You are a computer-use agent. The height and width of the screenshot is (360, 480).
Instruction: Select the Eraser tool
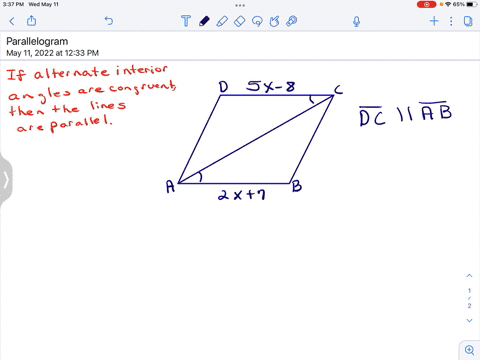240,21
